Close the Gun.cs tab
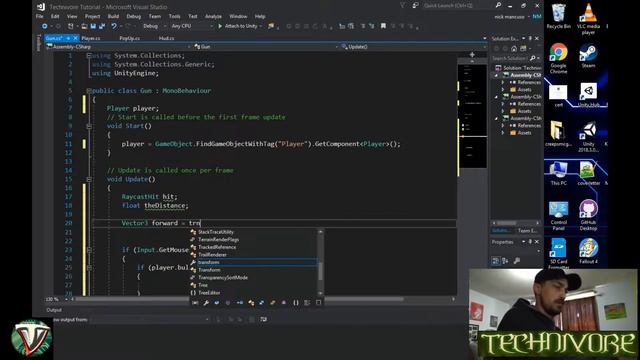This screenshot has height=360, width=640. [x=75, y=38]
